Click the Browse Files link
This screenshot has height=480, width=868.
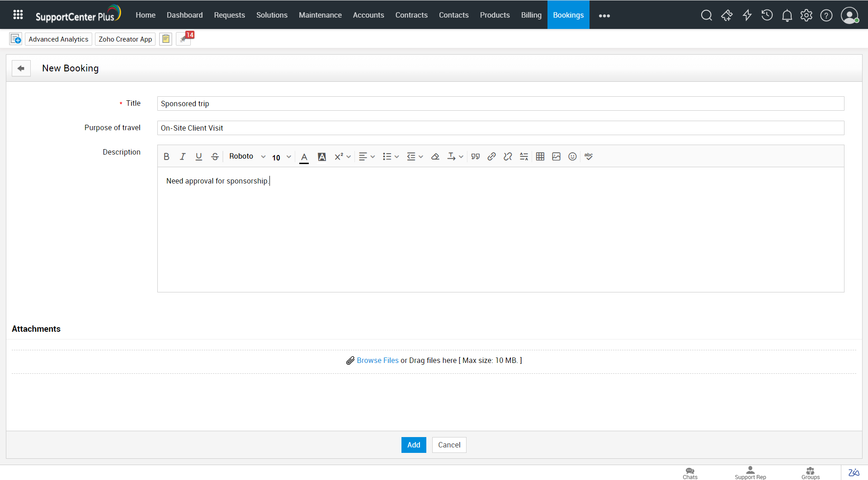pos(377,360)
